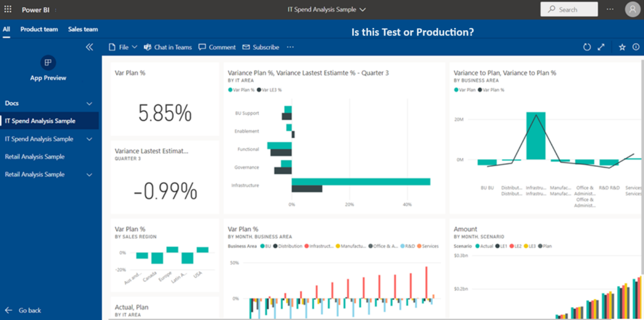Enter full screen mode via the expand icon

601,47
